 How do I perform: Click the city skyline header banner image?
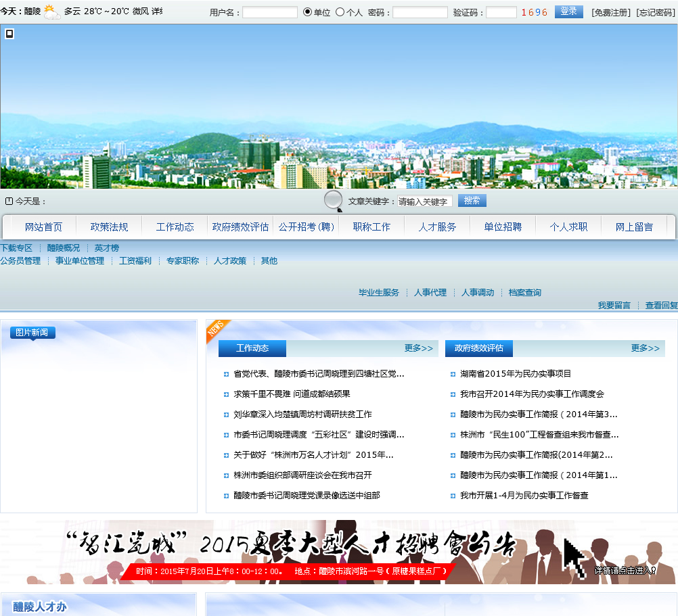click(339, 106)
